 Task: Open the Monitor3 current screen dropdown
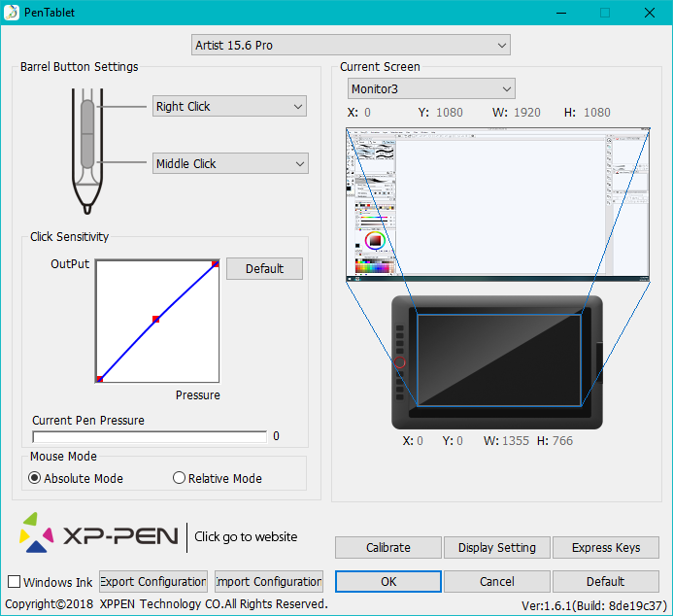[x=431, y=88]
